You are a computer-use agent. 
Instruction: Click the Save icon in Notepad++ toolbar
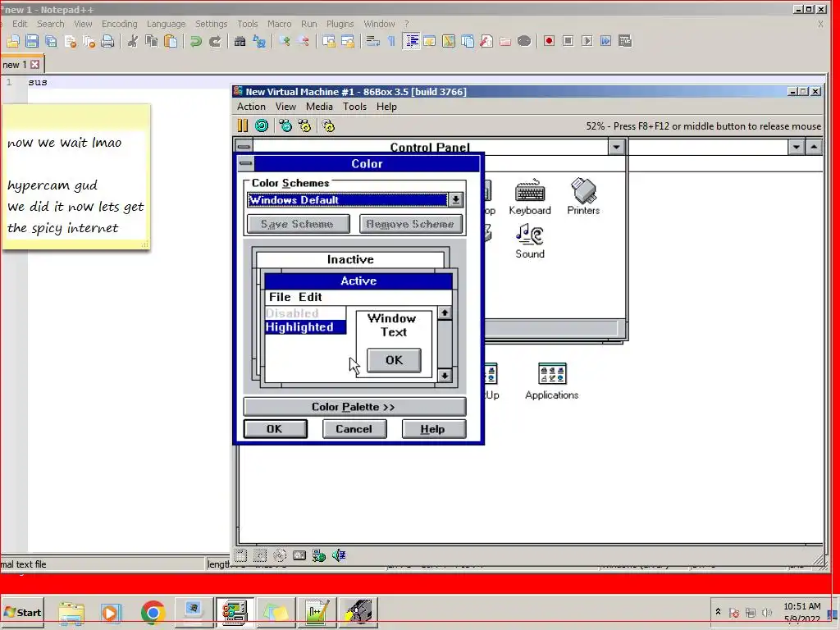pos(32,41)
